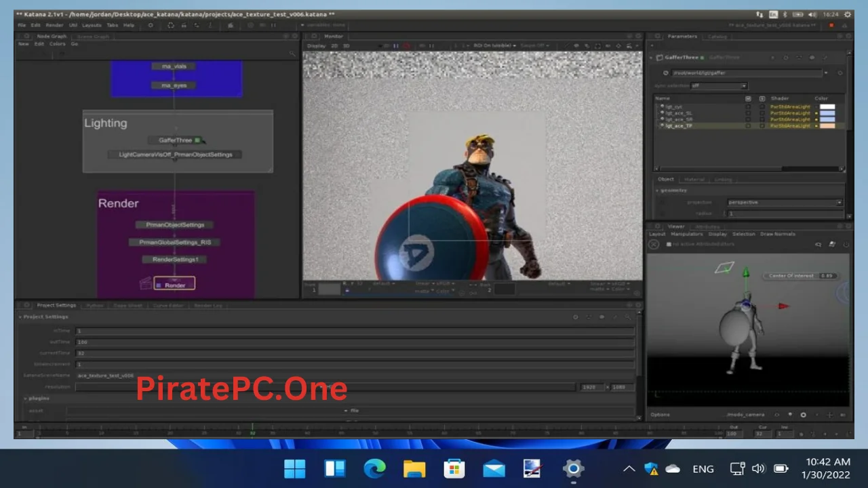Image resolution: width=868 pixels, height=488 pixels.
Task: Toggle solo checkbox for lgt_ace_TP
Action: (x=762, y=126)
